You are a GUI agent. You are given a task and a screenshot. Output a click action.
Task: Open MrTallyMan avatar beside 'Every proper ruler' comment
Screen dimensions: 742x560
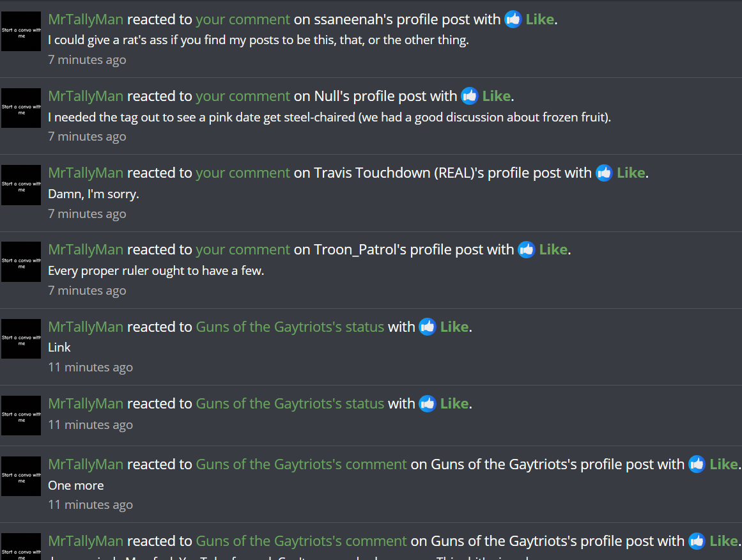(x=21, y=261)
